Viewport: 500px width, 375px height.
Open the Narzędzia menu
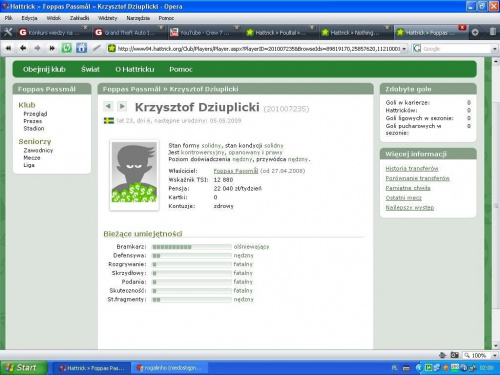point(138,18)
